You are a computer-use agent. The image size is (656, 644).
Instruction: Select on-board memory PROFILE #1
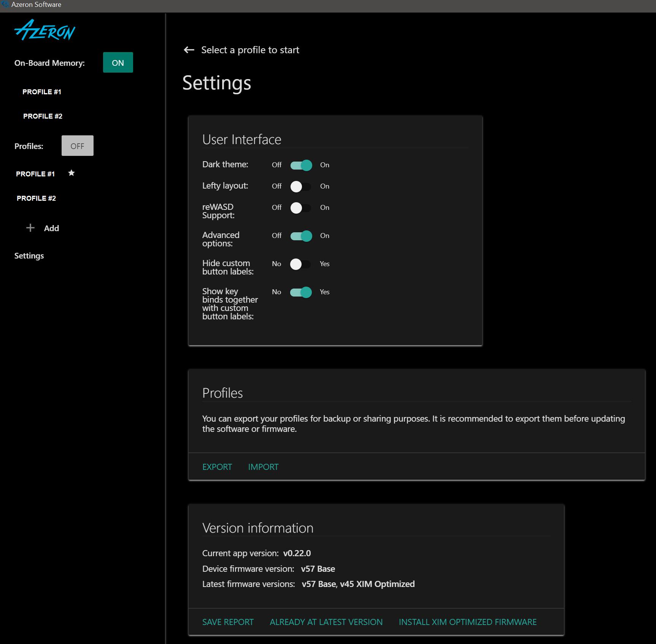(x=42, y=92)
